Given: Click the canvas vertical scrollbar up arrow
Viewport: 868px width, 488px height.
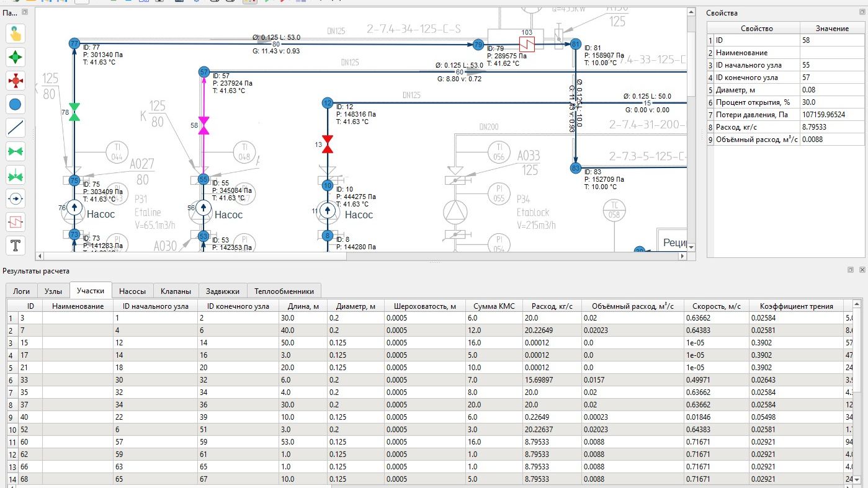Looking at the screenshot, I should (x=691, y=12).
